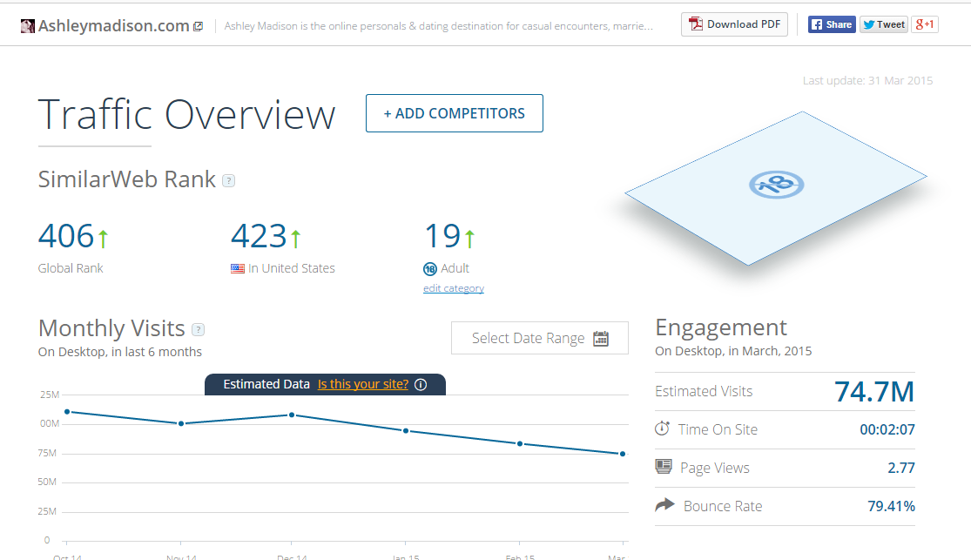Click the 00:02:07 time on site value
The width and height of the screenshot is (971, 560).
887,429
